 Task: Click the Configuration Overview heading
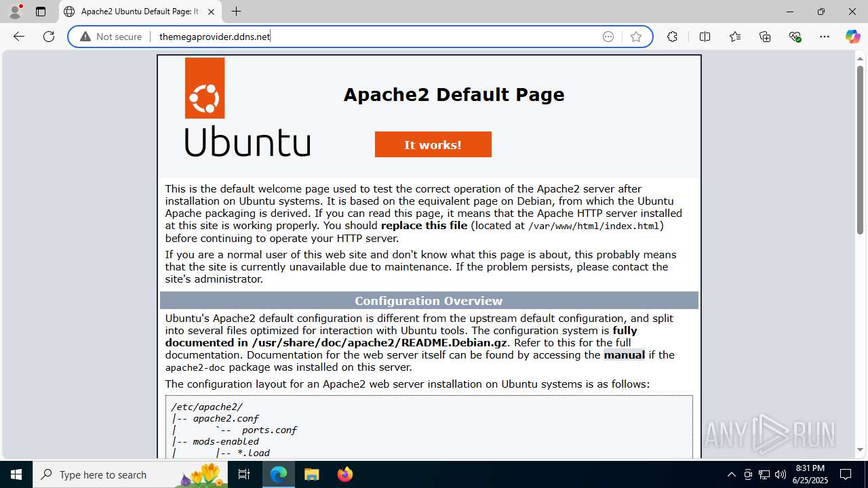click(x=429, y=301)
